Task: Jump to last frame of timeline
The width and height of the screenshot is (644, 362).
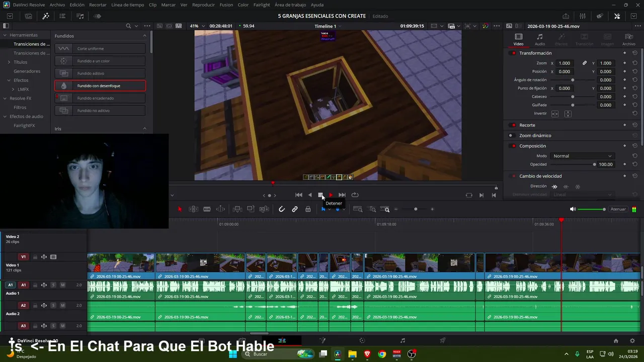Action: pyautogui.click(x=342, y=195)
